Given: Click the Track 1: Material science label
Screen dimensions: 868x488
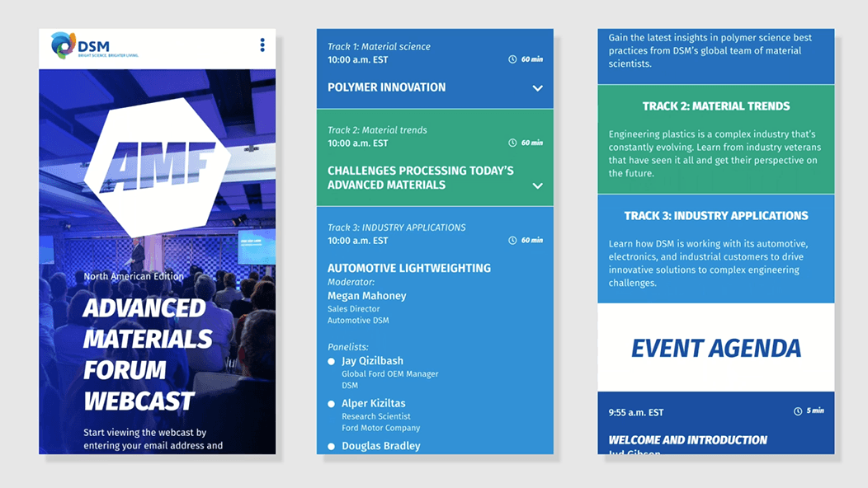Looking at the screenshot, I should tap(379, 46).
